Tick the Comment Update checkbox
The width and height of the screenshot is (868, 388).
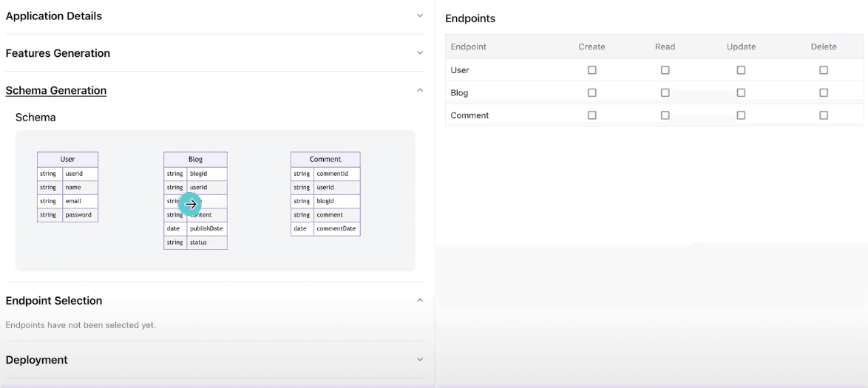coord(741,115)
